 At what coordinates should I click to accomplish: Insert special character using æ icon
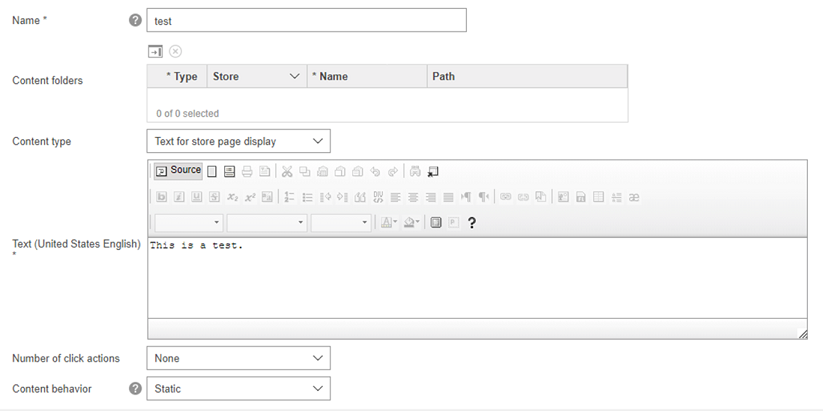click(x=634, y=197)
